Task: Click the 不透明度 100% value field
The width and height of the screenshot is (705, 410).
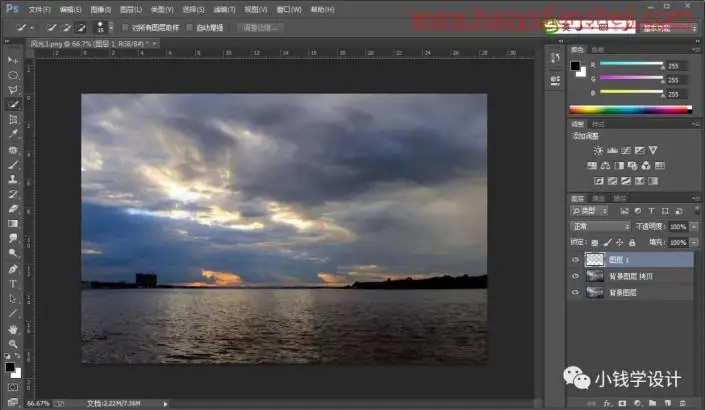Action: (678, 227)
